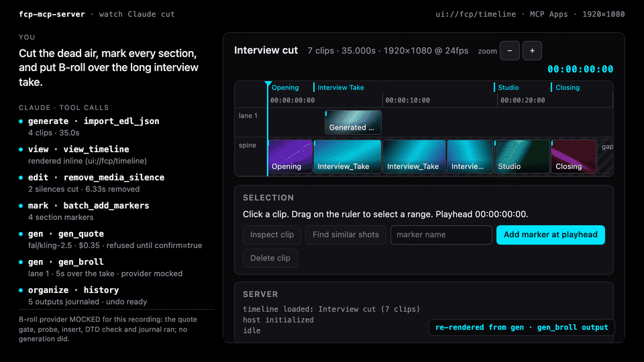Click the 'edit · remove_media_silence' tool call

(96, 177)
